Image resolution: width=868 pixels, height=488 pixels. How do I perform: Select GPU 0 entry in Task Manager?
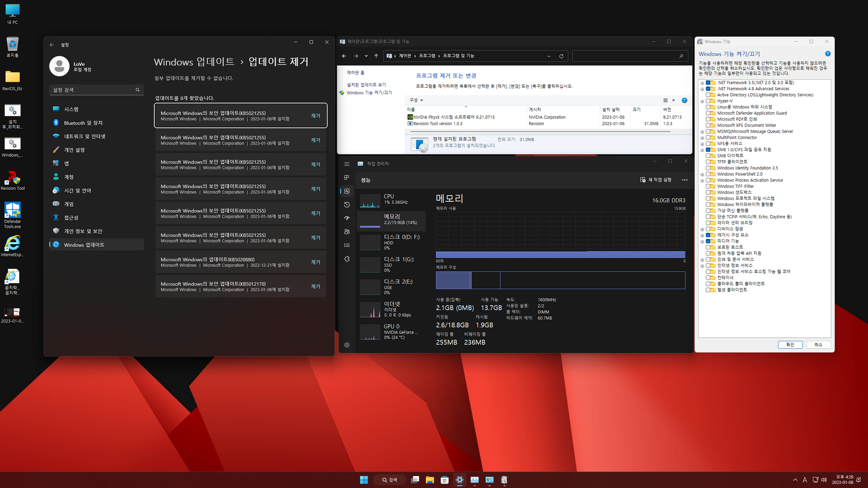tap(392, 332)
